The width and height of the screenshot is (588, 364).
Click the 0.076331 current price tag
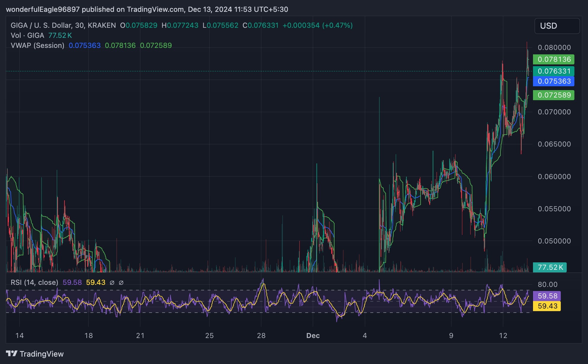coord(553,71)
